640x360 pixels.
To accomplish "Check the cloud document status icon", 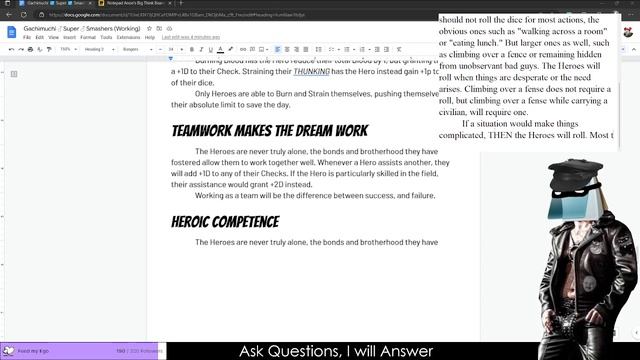I will (169, 29).
